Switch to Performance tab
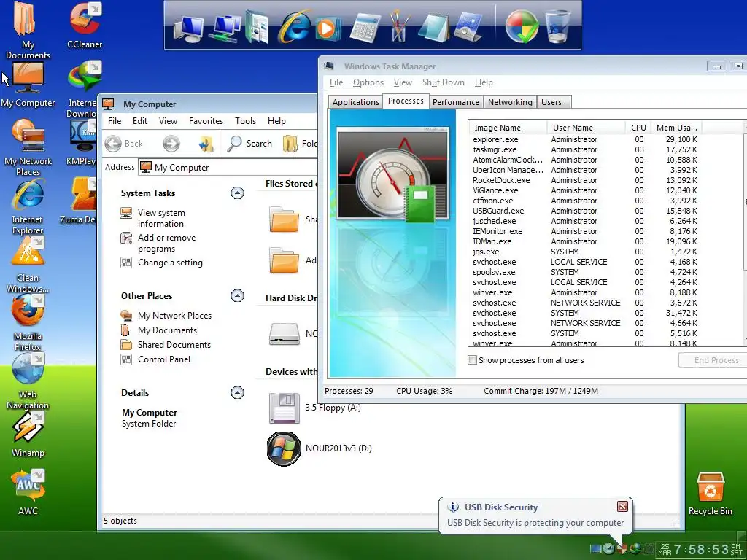747x560 pixels. click(456, 102)
